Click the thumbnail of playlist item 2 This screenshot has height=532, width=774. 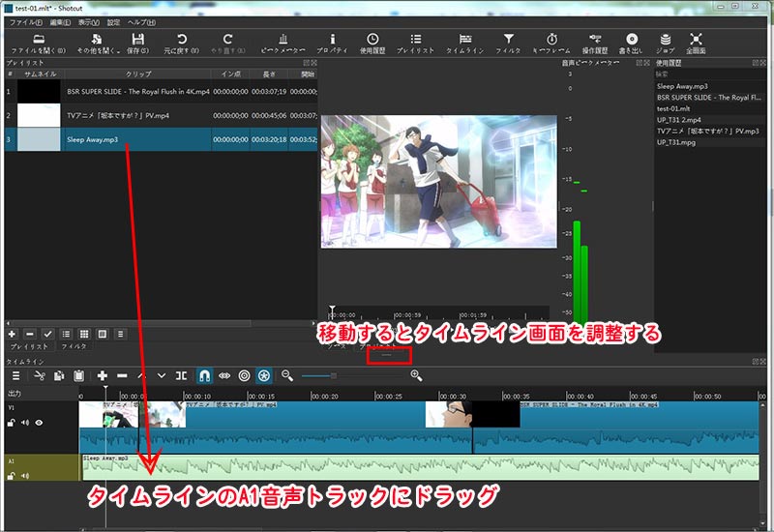pos(39,115)
